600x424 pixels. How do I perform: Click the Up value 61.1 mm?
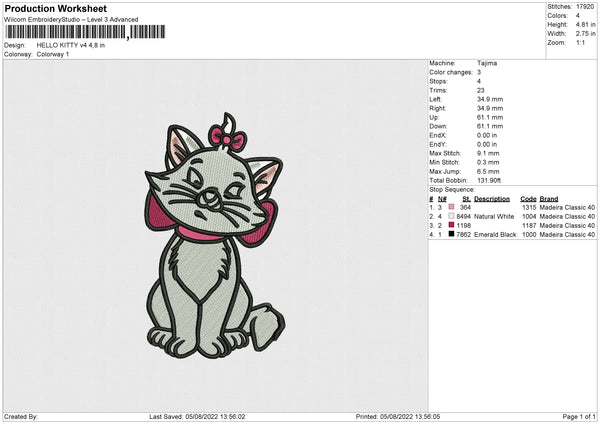[x=490, y=117]
